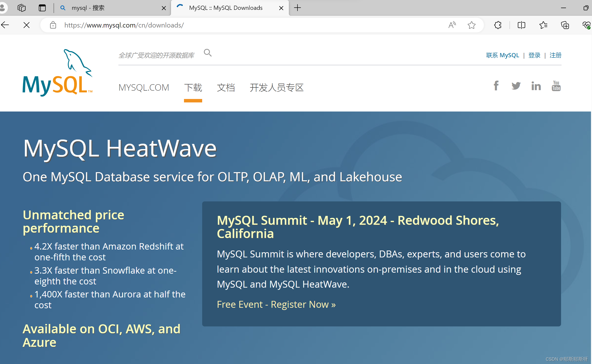Image resolution: width=592 pixels, height=364 pixels.
Task: Open 开发人员专区 navigation item
Action: 277,88
